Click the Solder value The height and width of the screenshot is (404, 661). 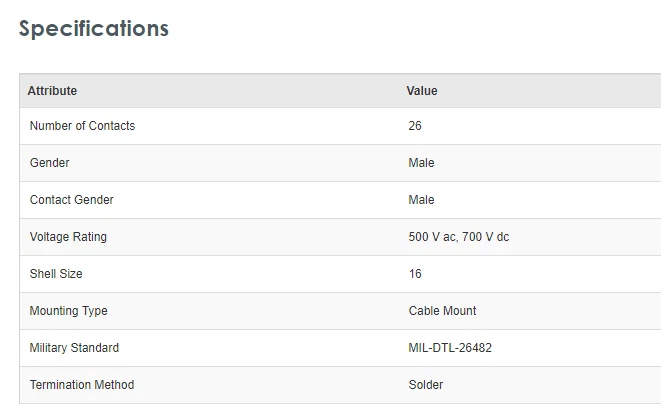(426, 385)
